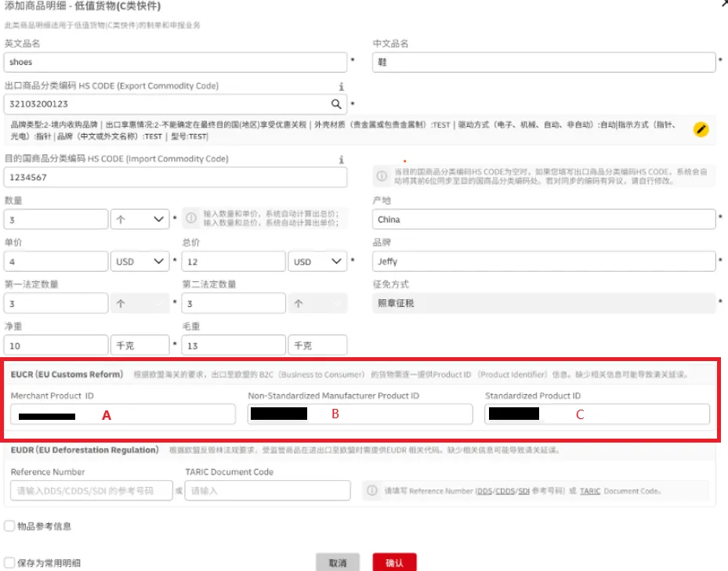This screenshot has width=728, height=571.
Task: Click the yellow pencil edit icon
Action: click(x=701, y=129)
